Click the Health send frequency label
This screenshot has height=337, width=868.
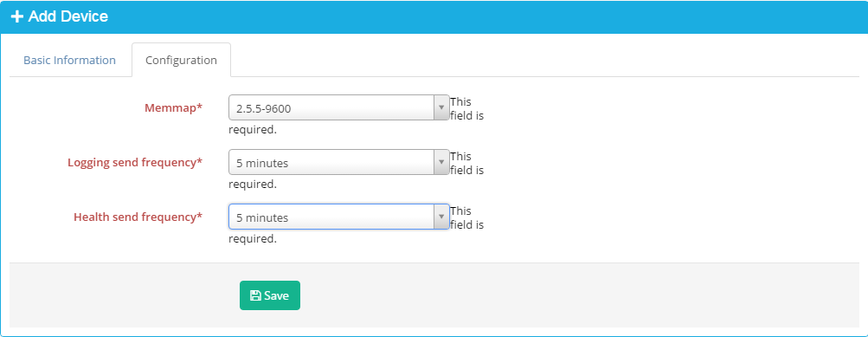tap(138, 217)
